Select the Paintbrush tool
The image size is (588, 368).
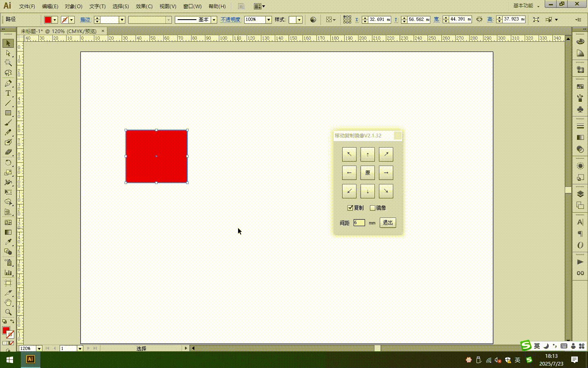(x=8, y=123)
